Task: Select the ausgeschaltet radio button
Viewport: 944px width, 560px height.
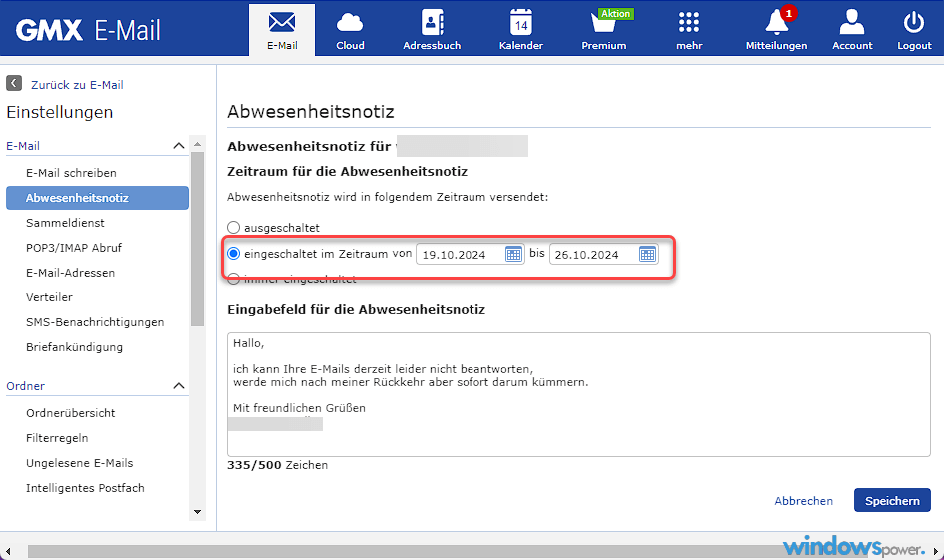Action: (233, 228)
